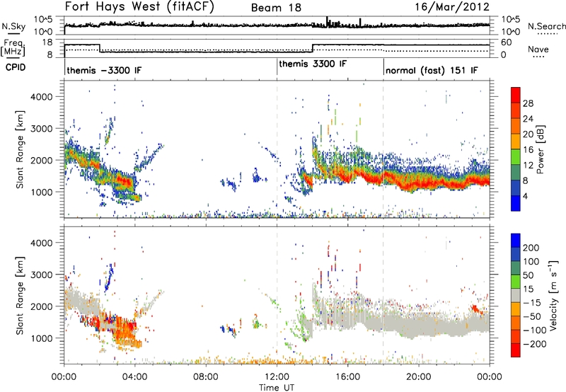Click the blue velocity streak near 3000 km

pyautogui.click(x=109, y=278)
